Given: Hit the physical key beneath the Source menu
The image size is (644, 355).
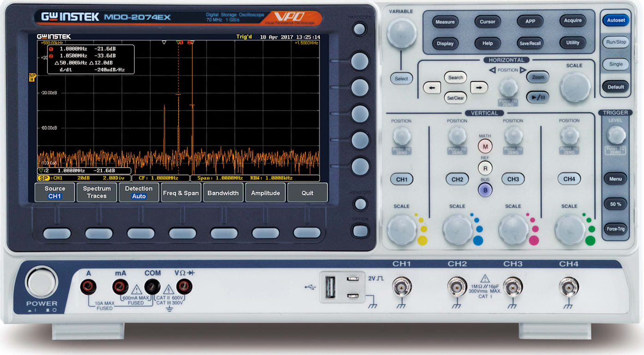Looking at the screenshot, I should (57, 233).
